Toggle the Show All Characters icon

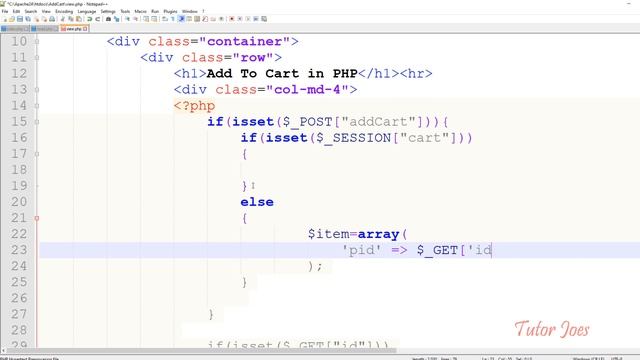click(x=173, y=19)
